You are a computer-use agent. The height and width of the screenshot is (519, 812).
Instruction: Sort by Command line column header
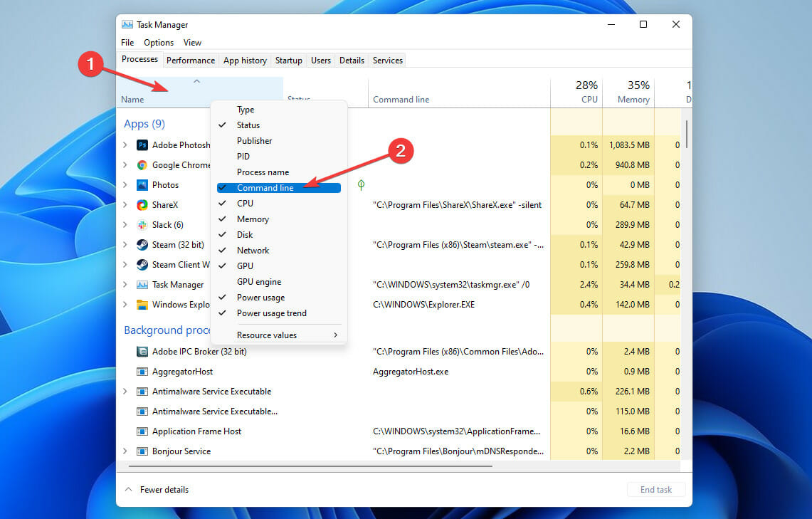[x=459, y=93]
